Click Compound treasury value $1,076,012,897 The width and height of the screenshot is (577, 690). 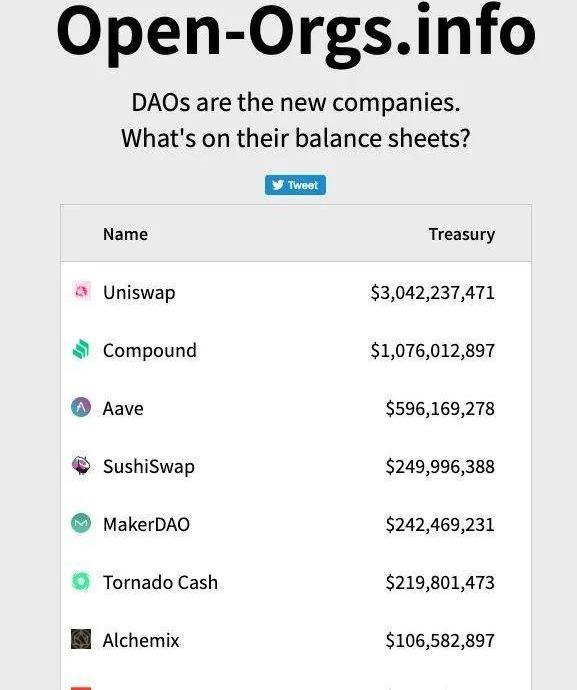pos(433,351)
